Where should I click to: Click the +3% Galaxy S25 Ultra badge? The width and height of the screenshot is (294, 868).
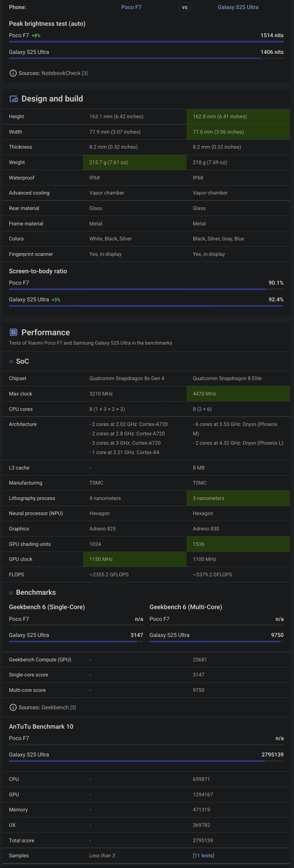click(56, 300)
